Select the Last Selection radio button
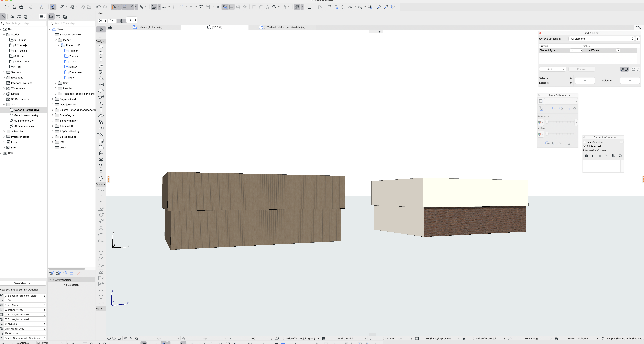The image size is (644, 344). 585,142
